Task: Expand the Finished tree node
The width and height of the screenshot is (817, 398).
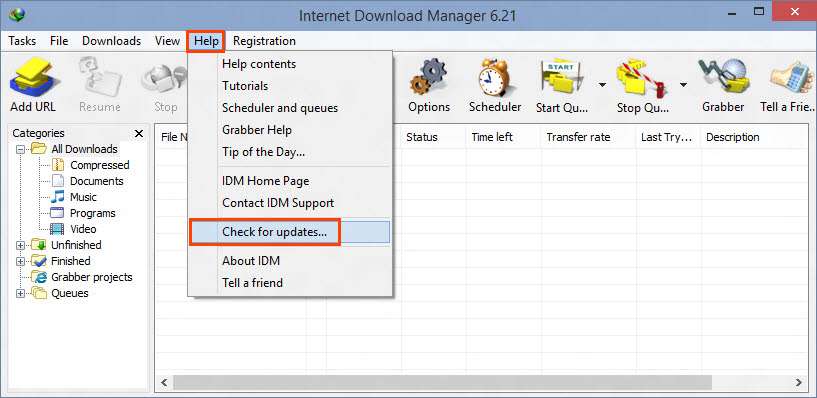Action: pyautogui.click(x=21, y=262)
